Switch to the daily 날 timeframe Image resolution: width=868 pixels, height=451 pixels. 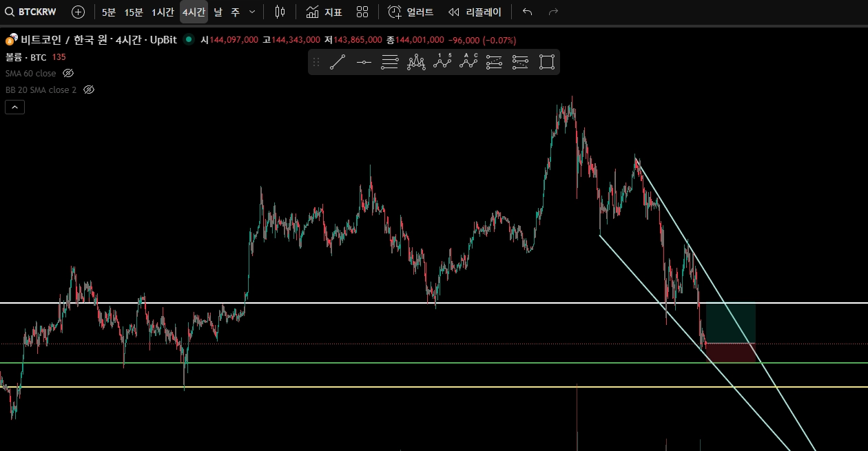[218, 12]
